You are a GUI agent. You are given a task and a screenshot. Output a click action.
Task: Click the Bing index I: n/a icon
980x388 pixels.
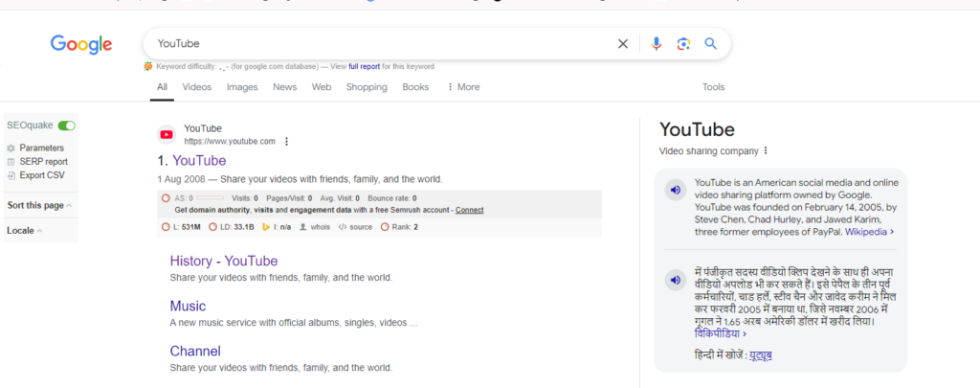click(x=266, y=227)
